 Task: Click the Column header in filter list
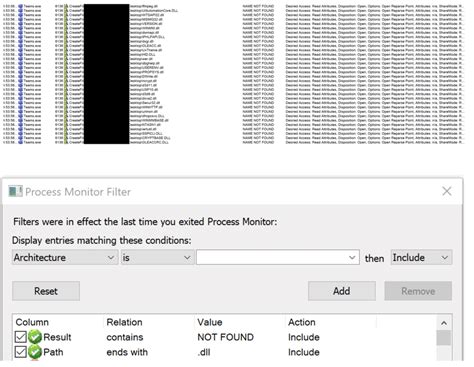(x=32, y=322)
